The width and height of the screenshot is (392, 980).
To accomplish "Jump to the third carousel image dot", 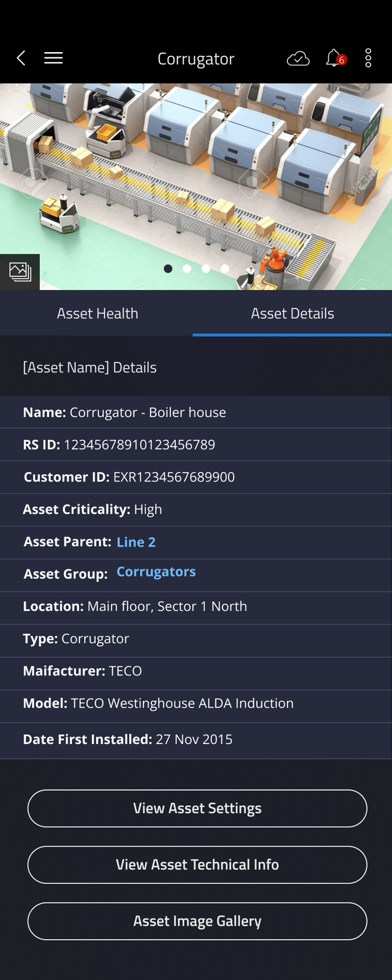I will point(206,269).
